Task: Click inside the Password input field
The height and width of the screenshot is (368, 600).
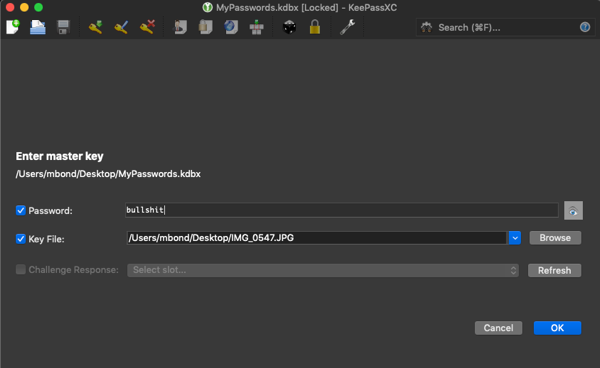Action: (342, 210)
